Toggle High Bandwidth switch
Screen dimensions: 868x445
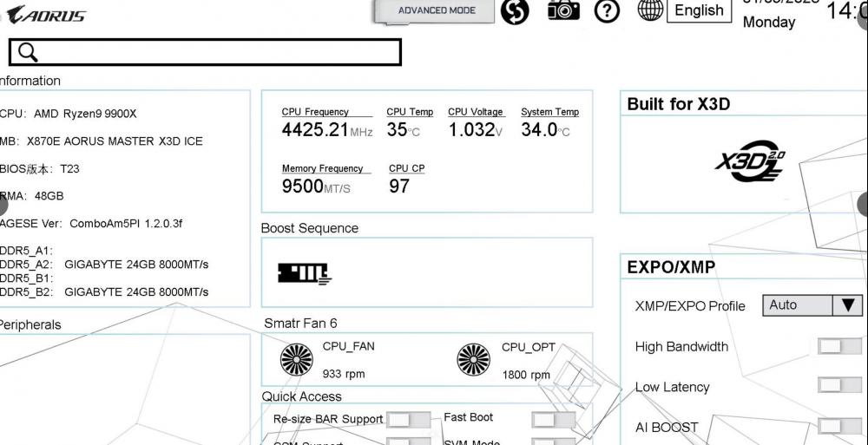click(839, 346)
